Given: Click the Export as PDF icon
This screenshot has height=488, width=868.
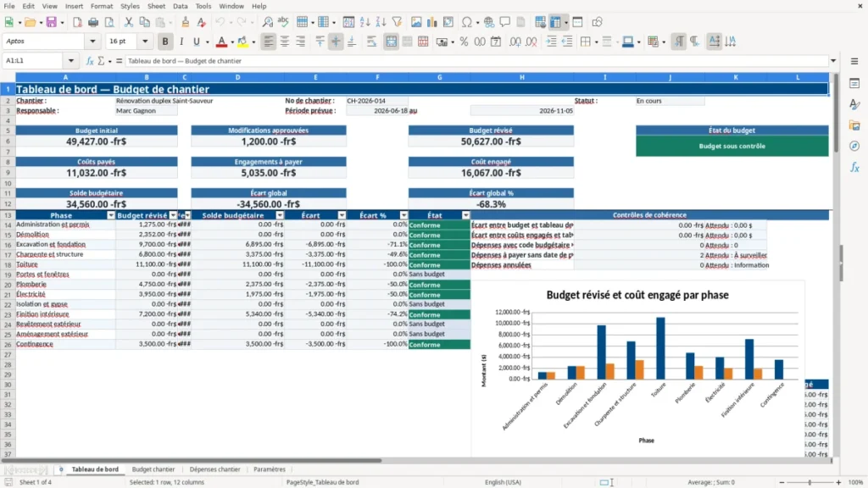Looking at the screenshot, I should 77,22.
